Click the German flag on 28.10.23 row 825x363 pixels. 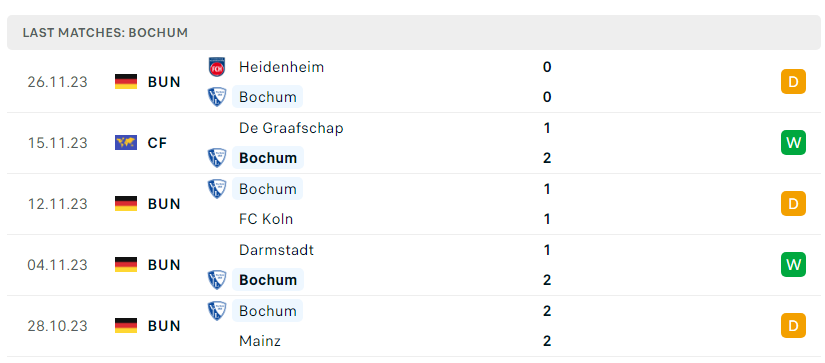tap(126, 326)
